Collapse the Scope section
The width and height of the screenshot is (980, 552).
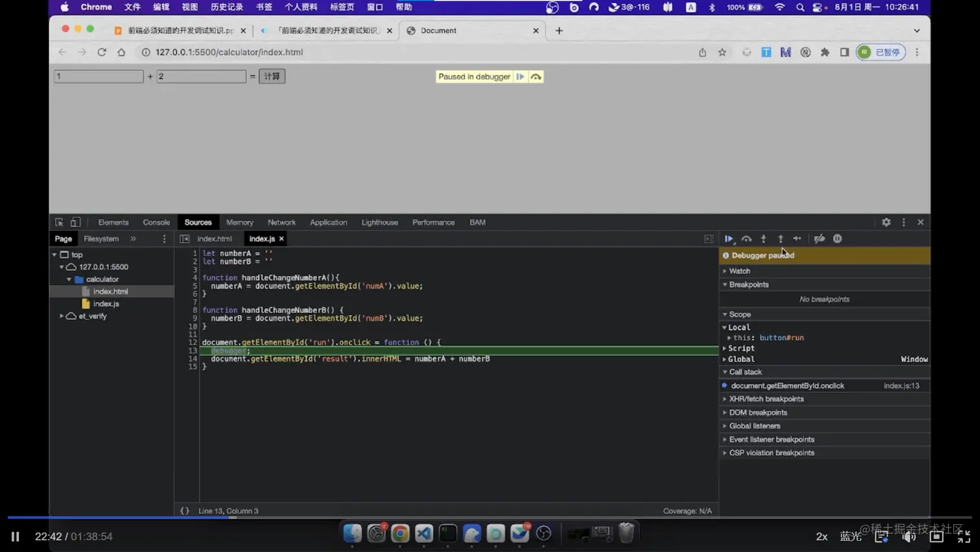coord(725,315)
